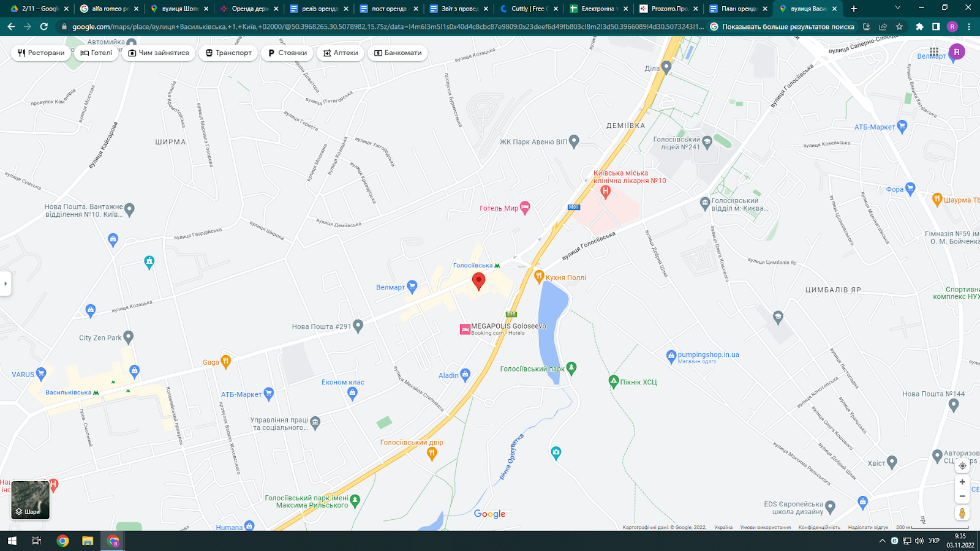Image resolution: width=980 pixels, height=551 pixels.
Task: Open File Explorer from the taskbar
Action: (x=88, y=541)
